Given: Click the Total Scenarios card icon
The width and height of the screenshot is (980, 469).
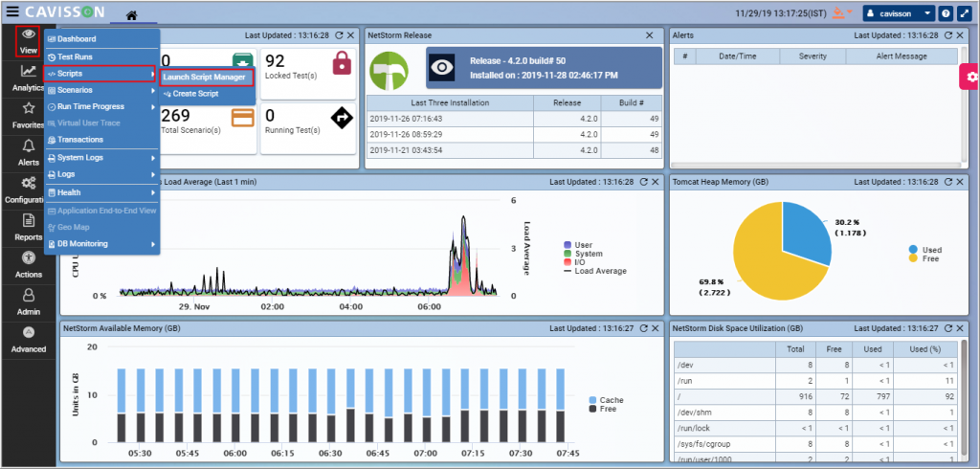Looking at the screenshot, I should click(x=242, y=118).
